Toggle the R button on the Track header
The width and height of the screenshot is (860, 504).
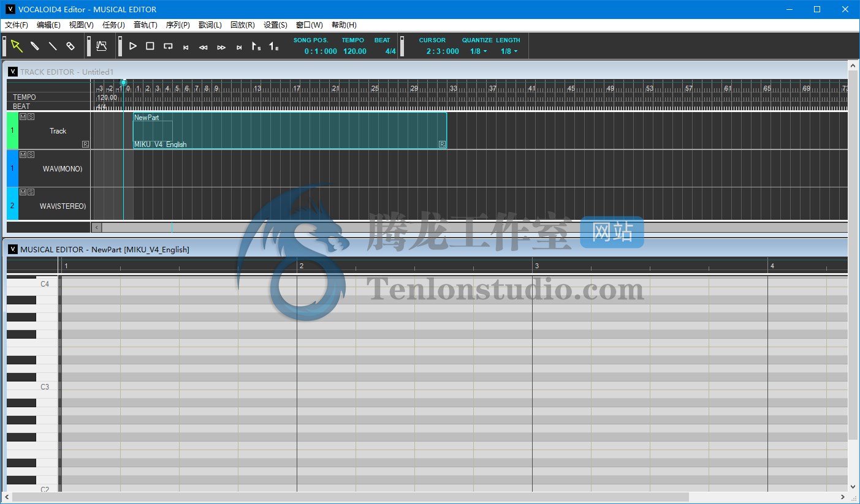pos(85,145)
